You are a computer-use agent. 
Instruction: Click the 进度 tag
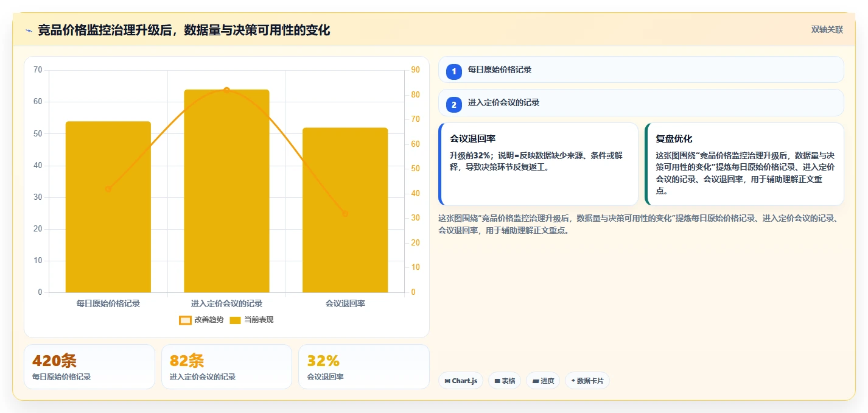pos(544,381)
